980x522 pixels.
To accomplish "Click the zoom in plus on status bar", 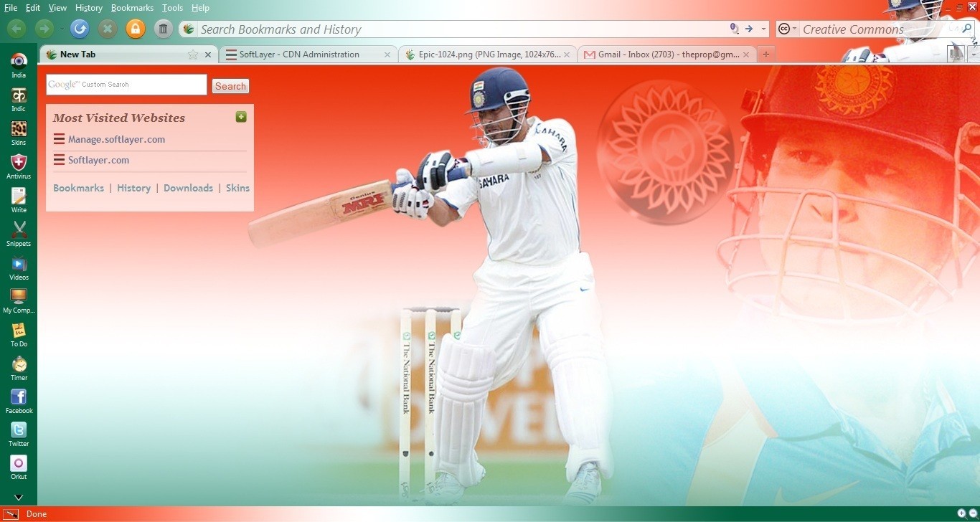I will point(961,513).
